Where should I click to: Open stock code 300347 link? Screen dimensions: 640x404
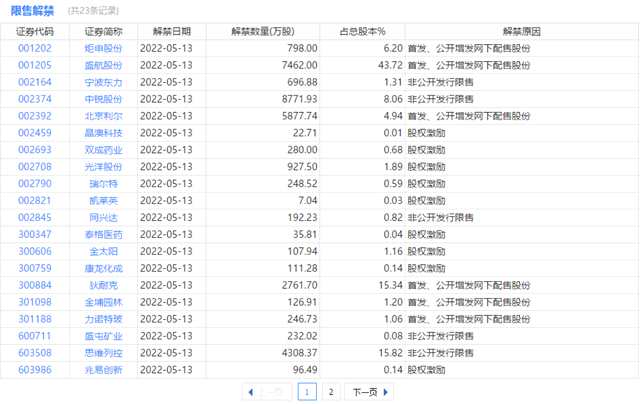35,234
